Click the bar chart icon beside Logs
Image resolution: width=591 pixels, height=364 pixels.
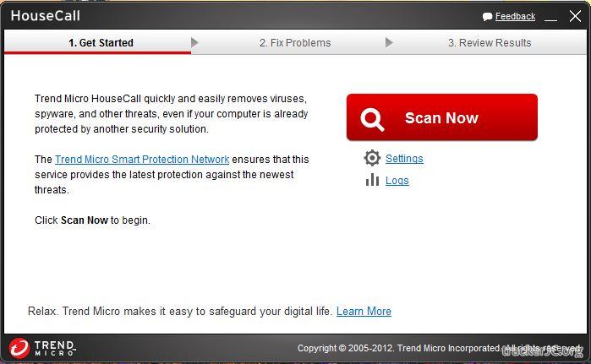(372, 180)
